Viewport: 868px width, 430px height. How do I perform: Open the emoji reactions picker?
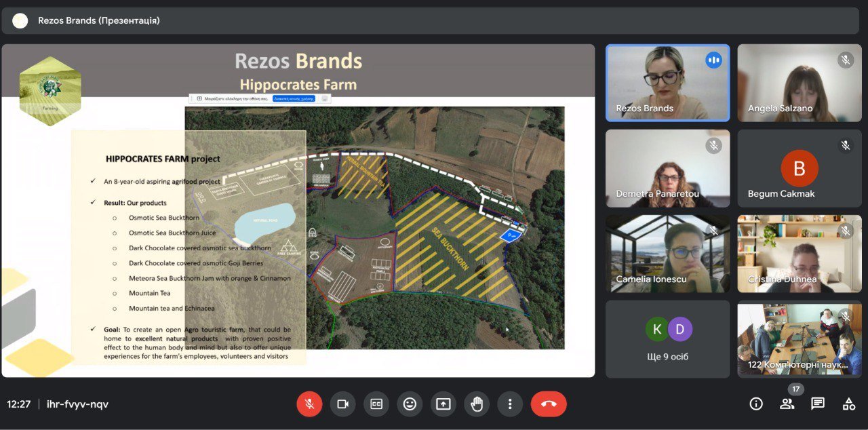tap(410, 404)
